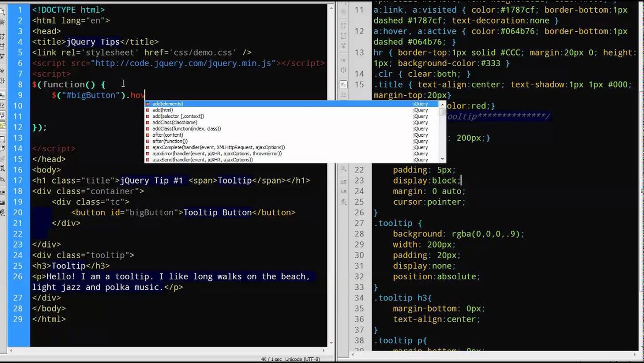Click 'jQuery Tips' title text on line 4
Image resolution: width=644 pixels, height=363 pixels.
click(93, 42)
